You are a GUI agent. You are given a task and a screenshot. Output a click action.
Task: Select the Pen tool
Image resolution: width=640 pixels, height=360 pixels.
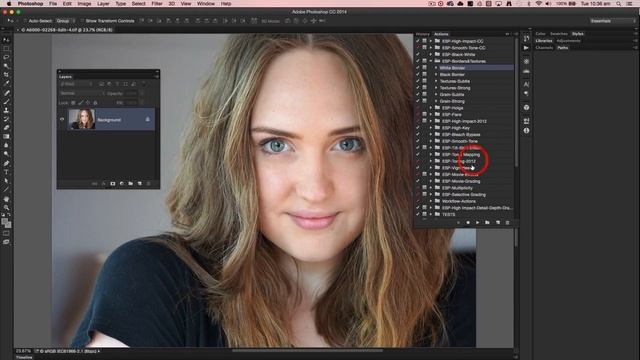point(6,163)
